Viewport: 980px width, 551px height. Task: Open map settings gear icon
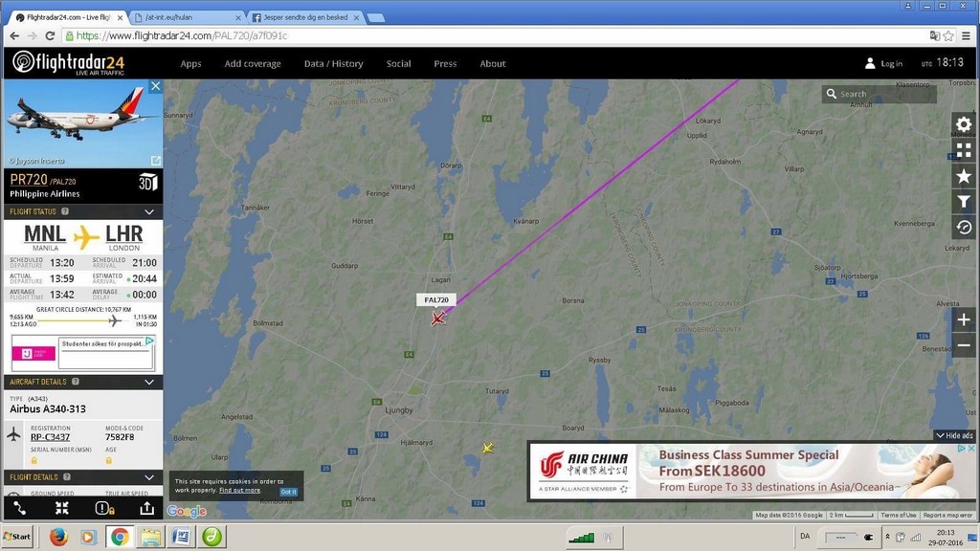tap(963, 124)
